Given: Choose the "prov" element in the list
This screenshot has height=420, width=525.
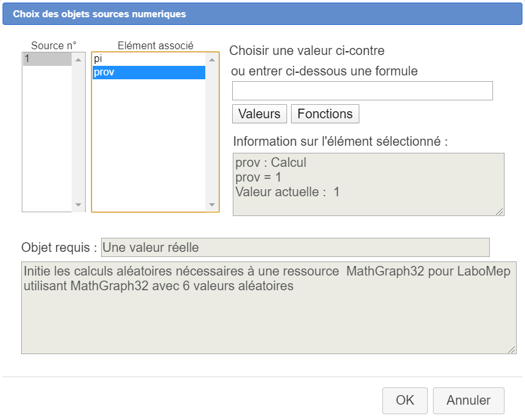Looking at the screenshot, I should [148, 72].
